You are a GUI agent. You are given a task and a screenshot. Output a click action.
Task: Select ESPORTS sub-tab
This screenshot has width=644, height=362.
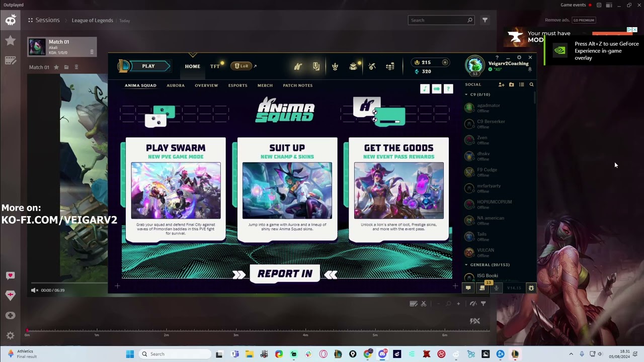[238, 85]
